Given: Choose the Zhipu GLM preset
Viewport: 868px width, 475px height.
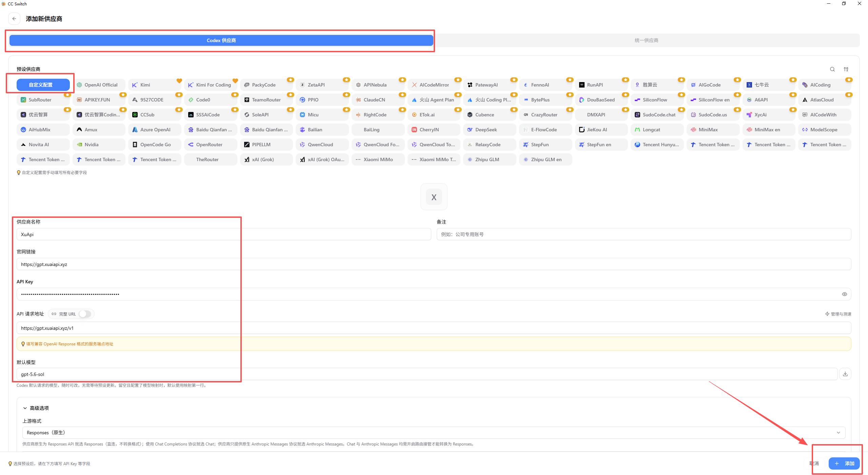Looking at the screenshot, I should pos(490,159).
